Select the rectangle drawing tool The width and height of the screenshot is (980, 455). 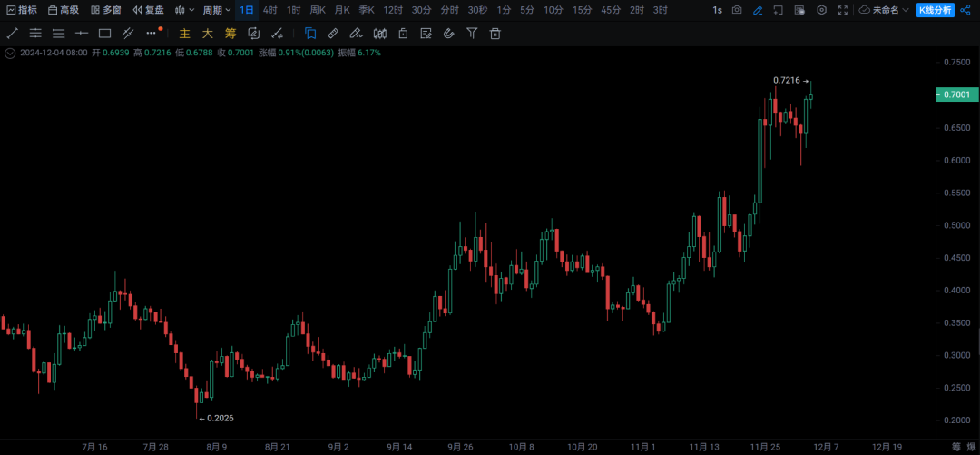click(x=104, y=34)
